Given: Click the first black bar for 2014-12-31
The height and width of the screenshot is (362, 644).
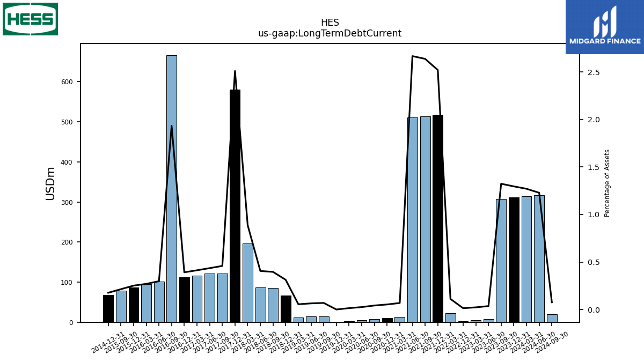Looking at the screenshot, I should [x=108, y=308].
